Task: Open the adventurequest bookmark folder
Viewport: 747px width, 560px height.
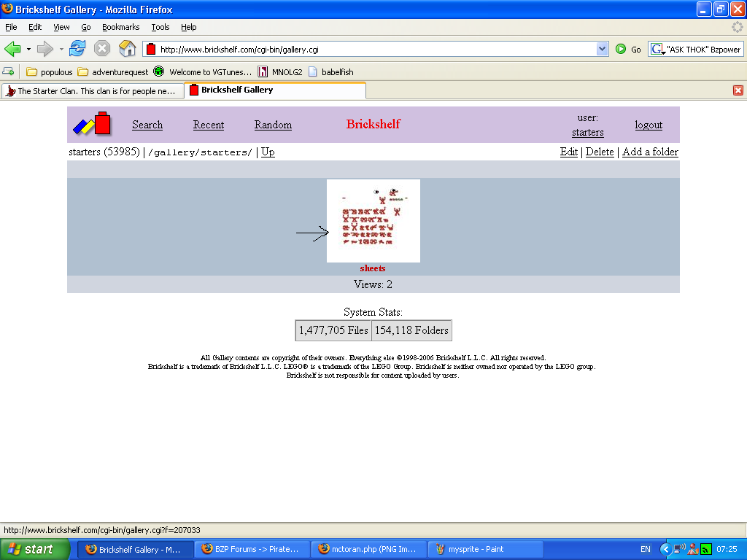Action: 113,72
